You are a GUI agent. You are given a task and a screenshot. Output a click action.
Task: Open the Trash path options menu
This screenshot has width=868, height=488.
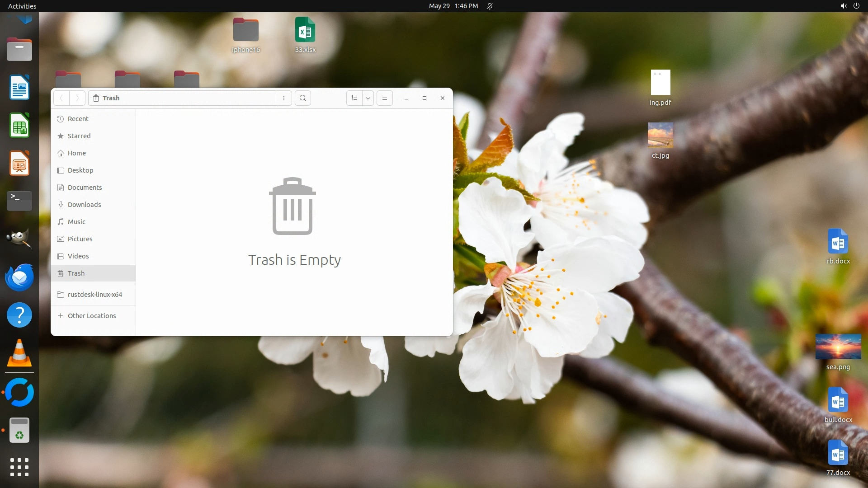point(284,98)
